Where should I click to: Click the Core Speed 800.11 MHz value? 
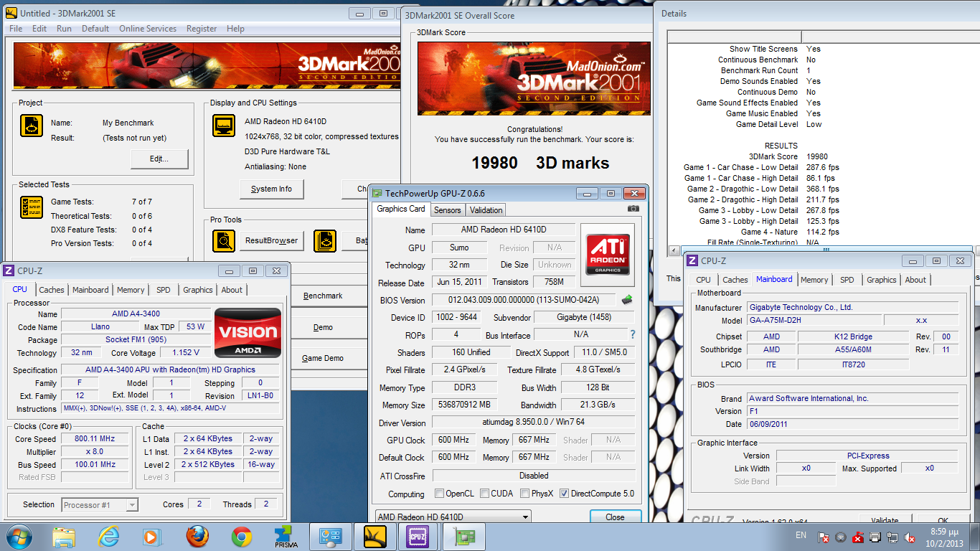coord(95,438)
